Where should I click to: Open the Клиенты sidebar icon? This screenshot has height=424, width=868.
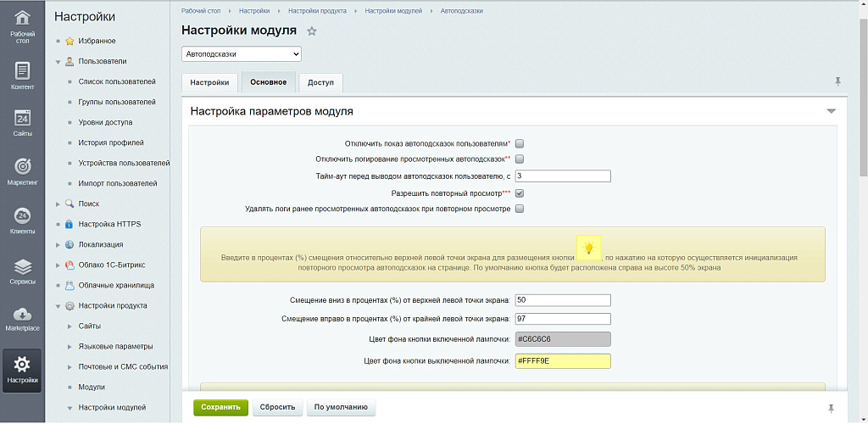coord(23,220)
